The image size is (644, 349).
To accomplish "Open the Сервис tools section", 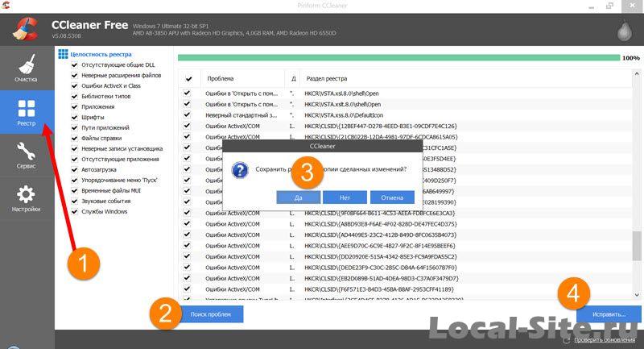I will point(27,156).
